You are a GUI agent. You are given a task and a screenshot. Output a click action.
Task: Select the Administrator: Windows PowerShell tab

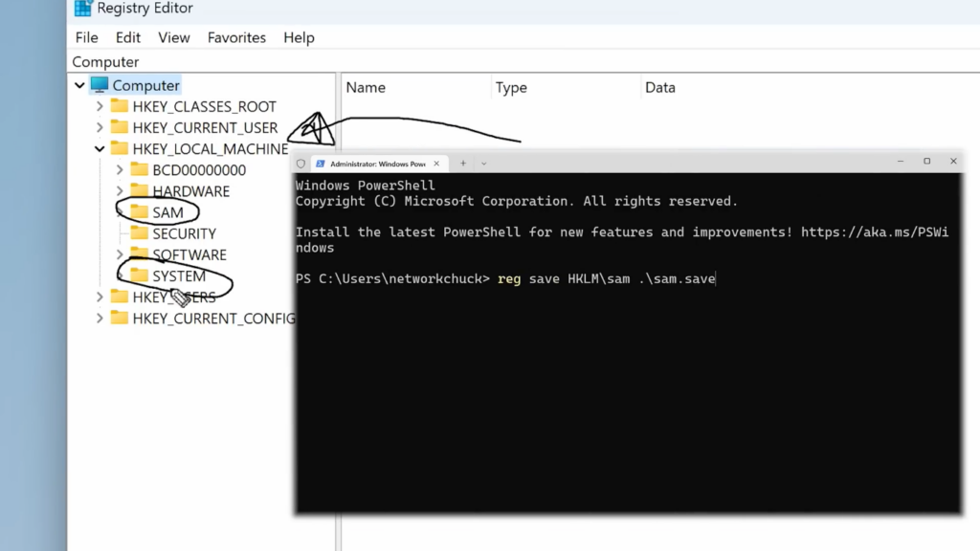tap(380, 164)
